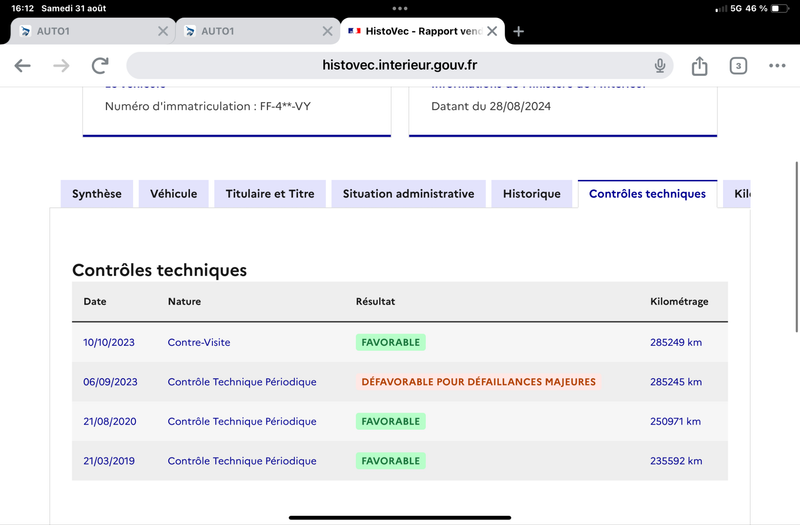Tap the home indicator bar at screen bottom
This screenshot has width=800, height=525.
[x=400, y=517]
